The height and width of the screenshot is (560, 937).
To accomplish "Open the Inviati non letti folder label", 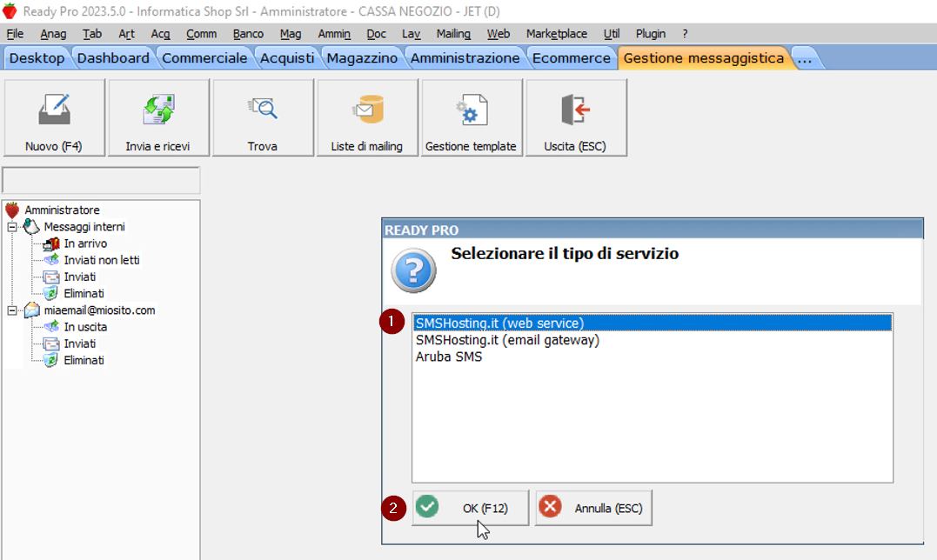I will click(x=102, y=260).
